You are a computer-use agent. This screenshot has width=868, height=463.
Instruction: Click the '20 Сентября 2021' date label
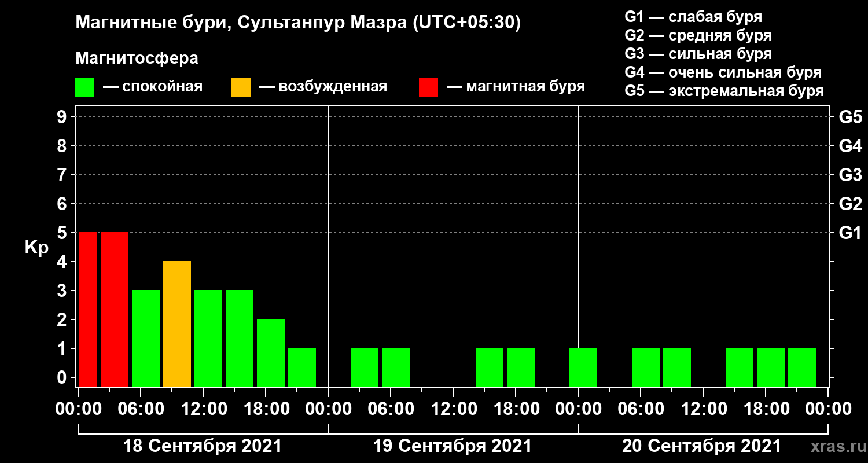tap(702, 446)
